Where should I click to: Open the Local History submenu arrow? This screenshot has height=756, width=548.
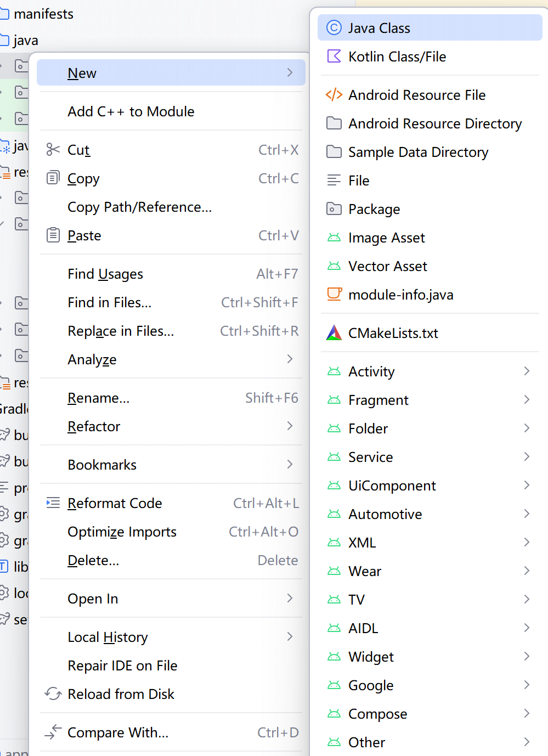point(290,637)
